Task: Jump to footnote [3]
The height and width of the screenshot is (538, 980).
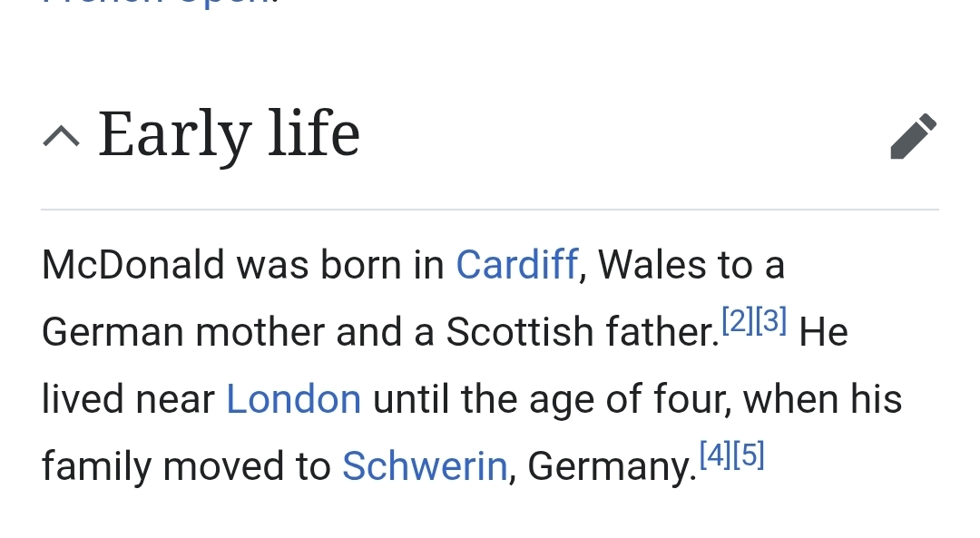Action: click(770, 320)
